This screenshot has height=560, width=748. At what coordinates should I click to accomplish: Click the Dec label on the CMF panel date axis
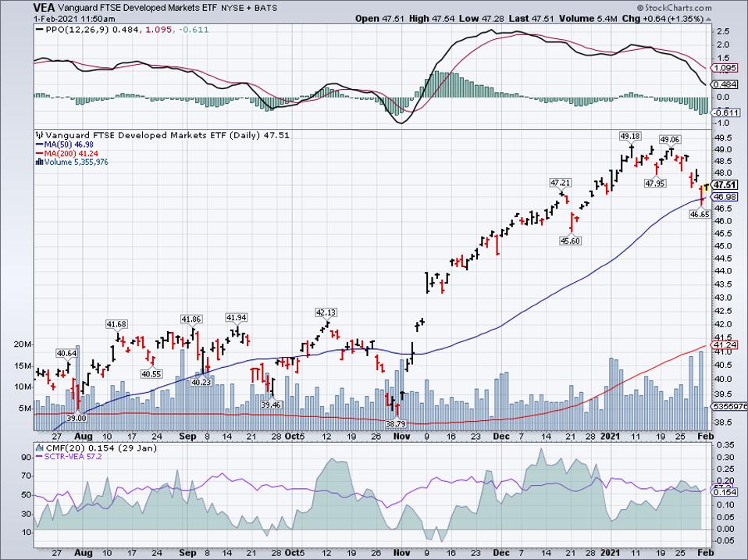click(x=501, y=553)
